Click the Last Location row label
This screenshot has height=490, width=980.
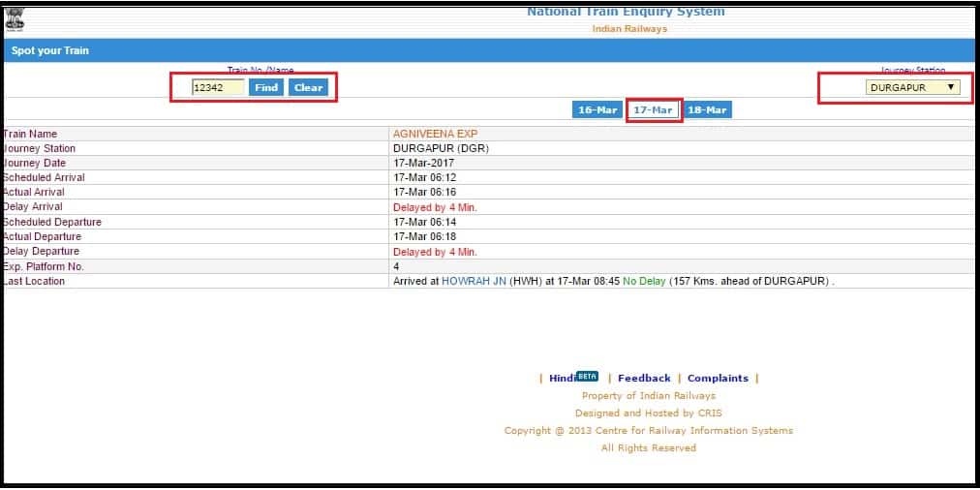click(34, 281)
